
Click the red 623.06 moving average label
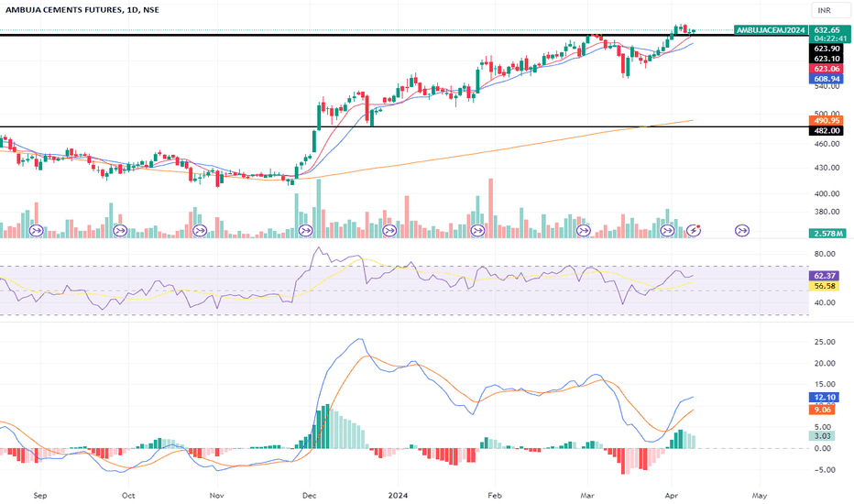(827, 69)
